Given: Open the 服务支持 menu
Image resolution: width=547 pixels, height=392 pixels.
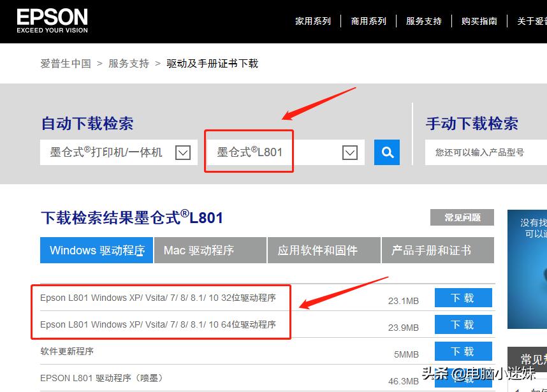Looking at the screenshot, I should click(x=424, y=21).
